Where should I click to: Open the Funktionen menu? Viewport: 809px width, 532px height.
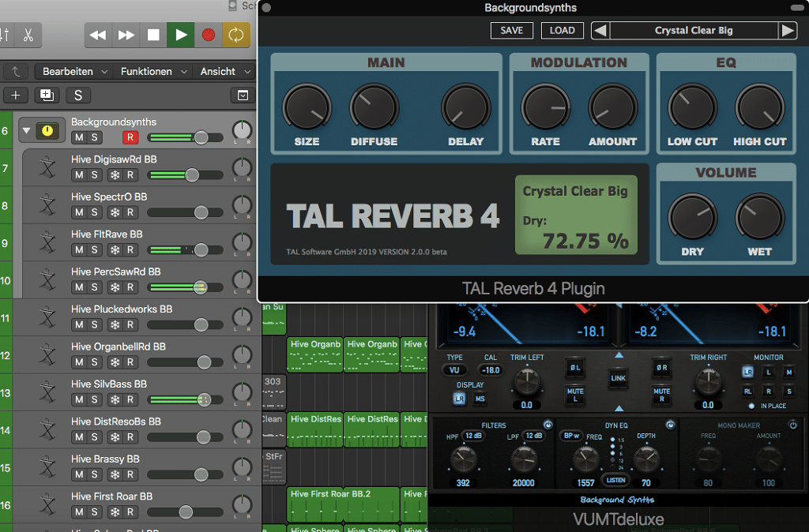click(153, 72)
